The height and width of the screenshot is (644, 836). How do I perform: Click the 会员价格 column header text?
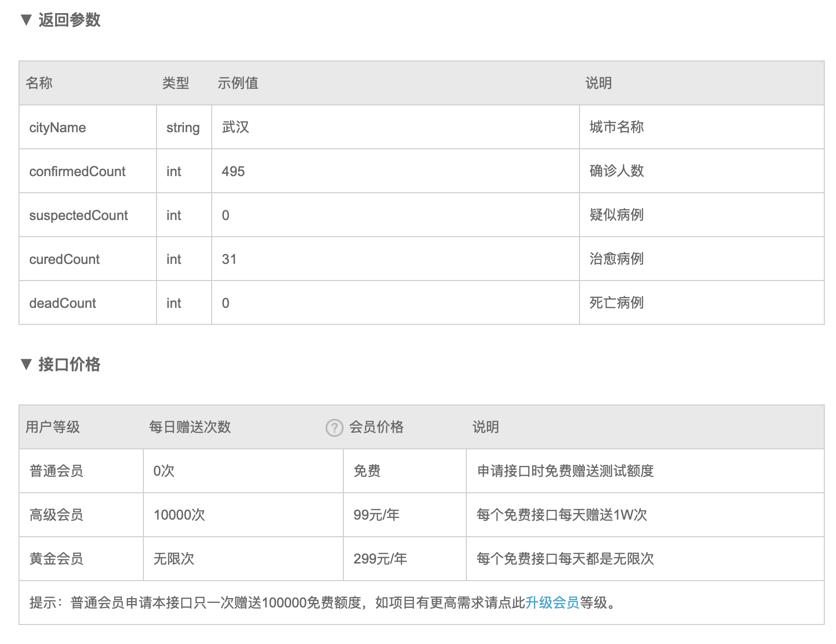(x=376, y=427)
